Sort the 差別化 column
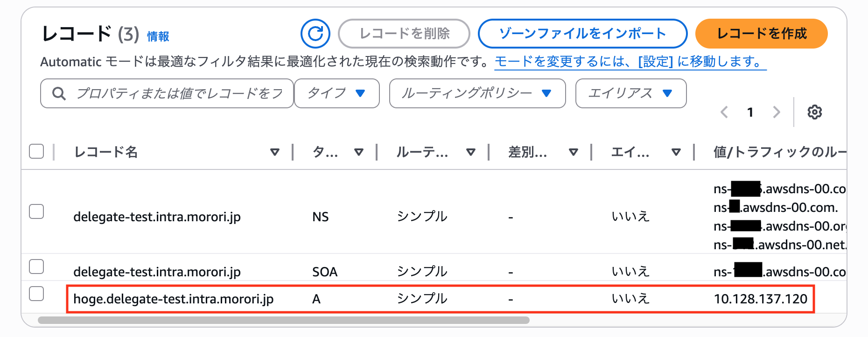 point(574,152)
